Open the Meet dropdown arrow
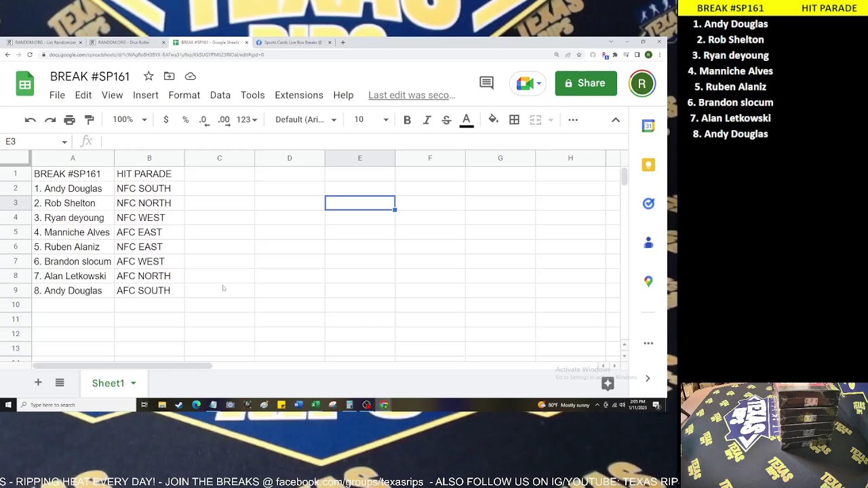The image size is (868, 488). [539, 83]
